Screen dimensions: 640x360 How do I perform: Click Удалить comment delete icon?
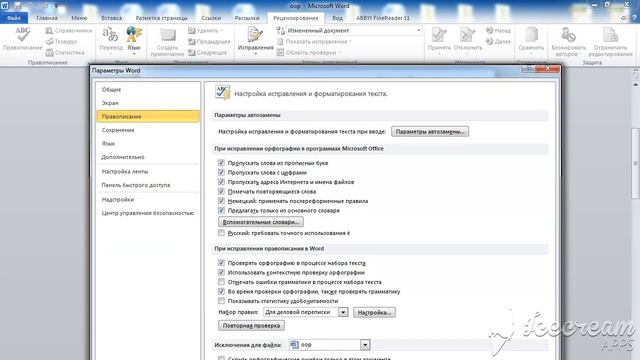coord(191,31)
